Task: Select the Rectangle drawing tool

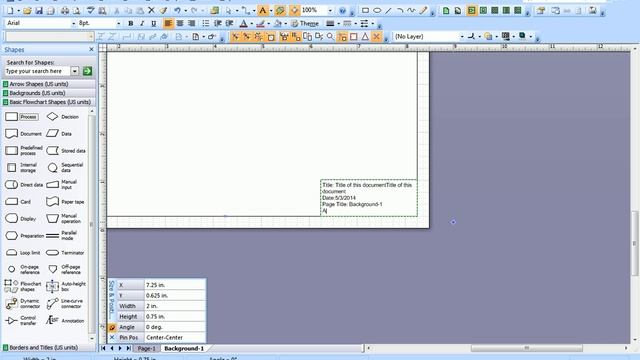Action: (366, 11)
